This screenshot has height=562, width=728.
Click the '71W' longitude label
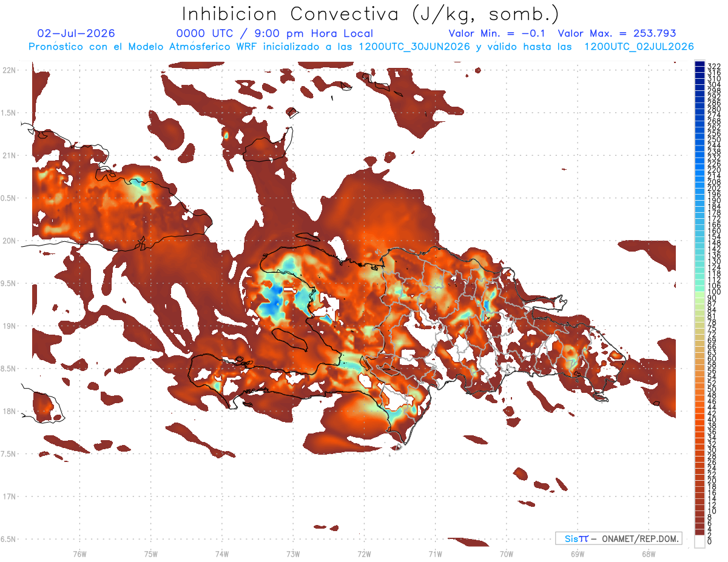435,554
